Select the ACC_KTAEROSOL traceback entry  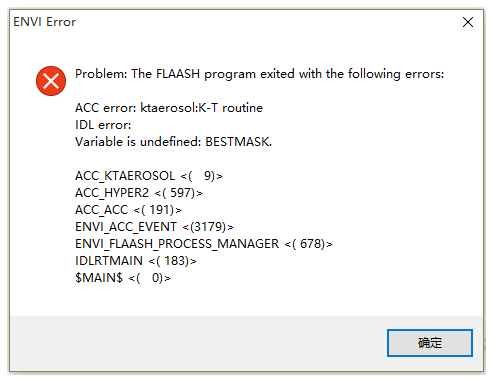point(149,176)
